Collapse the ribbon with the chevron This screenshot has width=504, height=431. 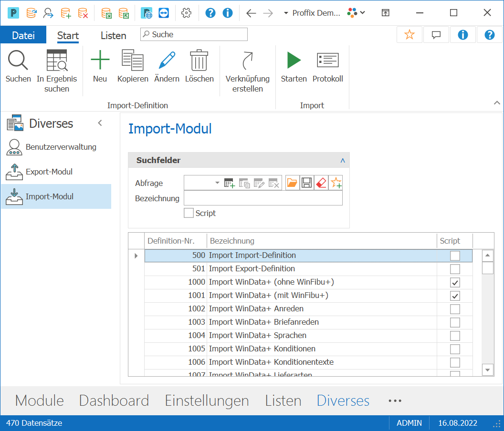click(497, 103)
